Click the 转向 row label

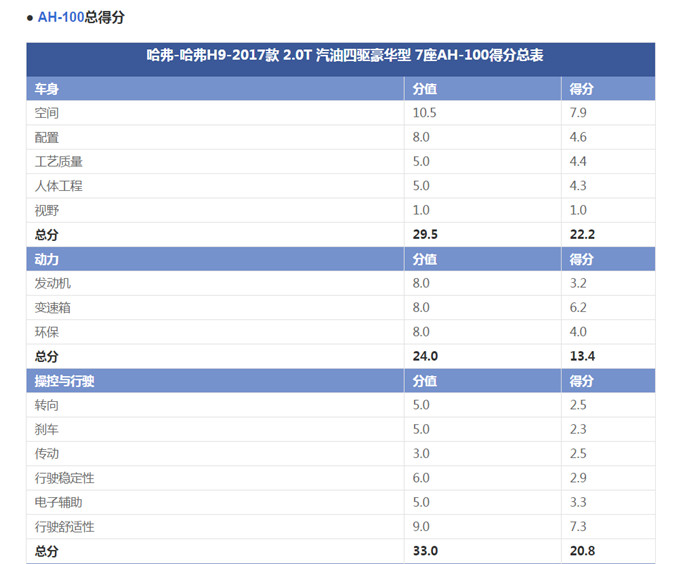coord(46,405)
